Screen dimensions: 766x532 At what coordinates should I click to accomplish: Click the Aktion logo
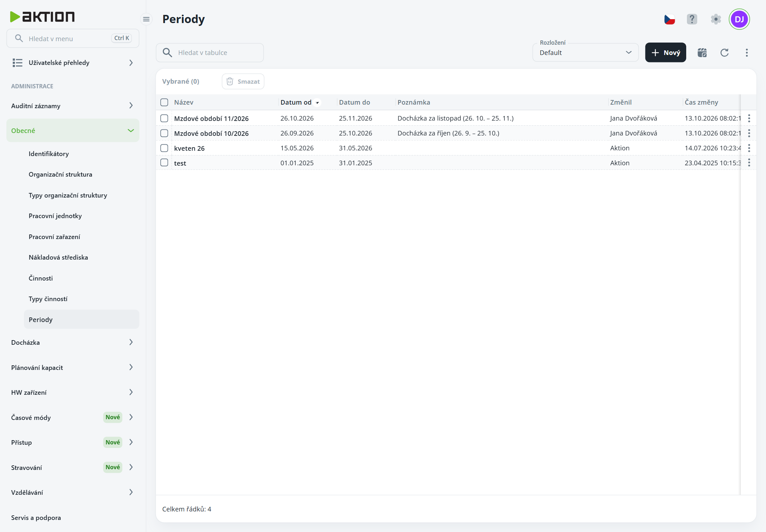(42, 17)
